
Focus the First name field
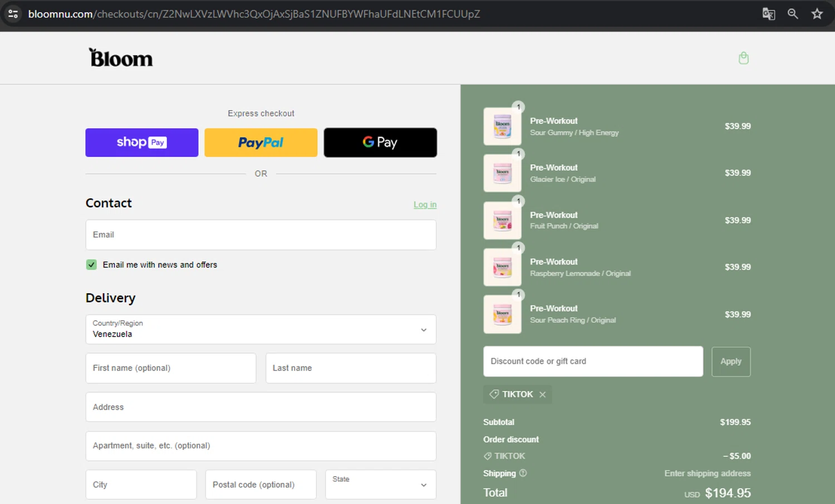171,368
